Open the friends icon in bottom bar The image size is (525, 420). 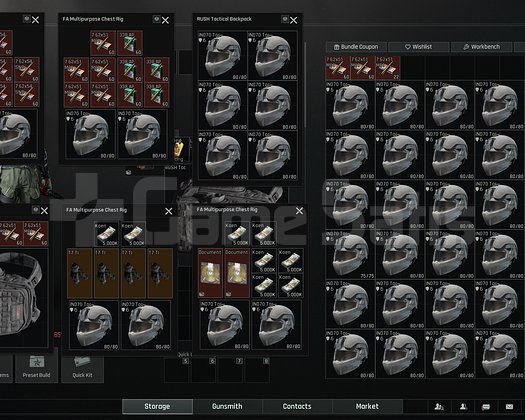pyautogui.click(x=463, y=407)
